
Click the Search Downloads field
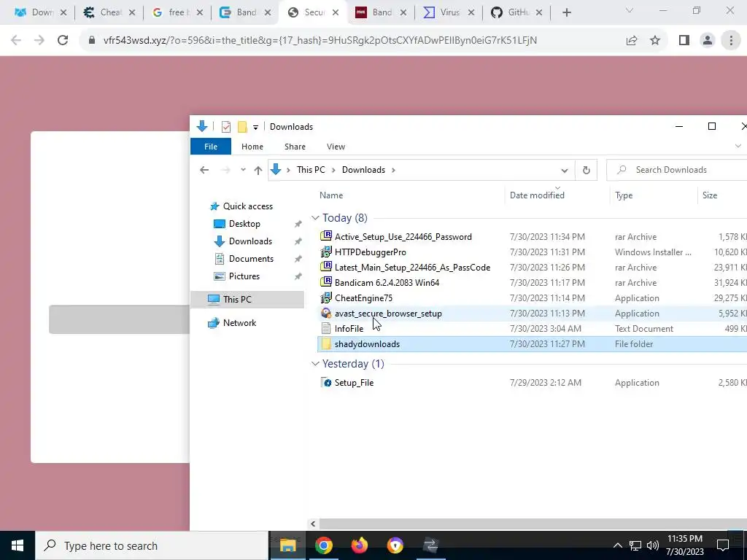(x=676, y=170)
